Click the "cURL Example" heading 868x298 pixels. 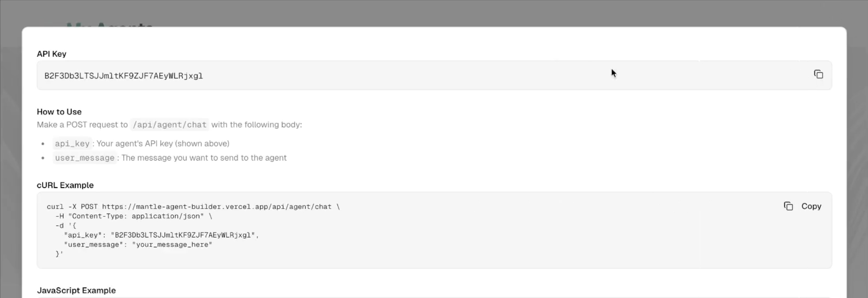pyautogui.click(x=65, y=185)
